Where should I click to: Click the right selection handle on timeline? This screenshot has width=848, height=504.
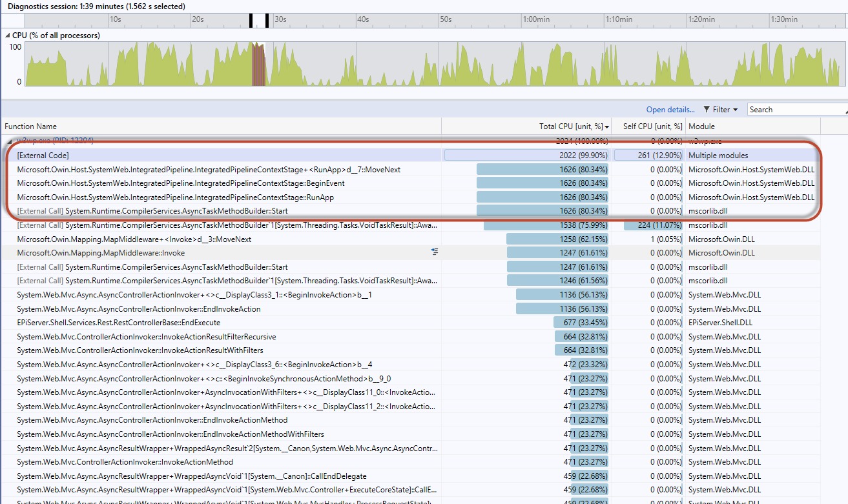coord(267,21)
